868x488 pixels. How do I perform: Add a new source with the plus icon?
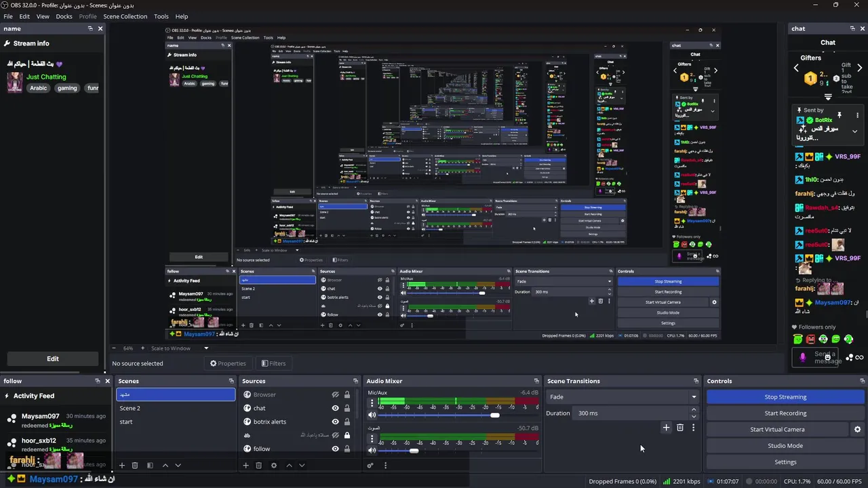246,466
